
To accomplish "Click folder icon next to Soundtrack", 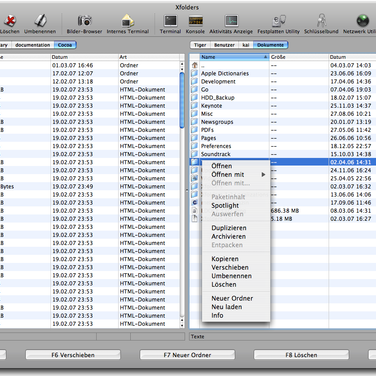I will (x=195, y=154).
